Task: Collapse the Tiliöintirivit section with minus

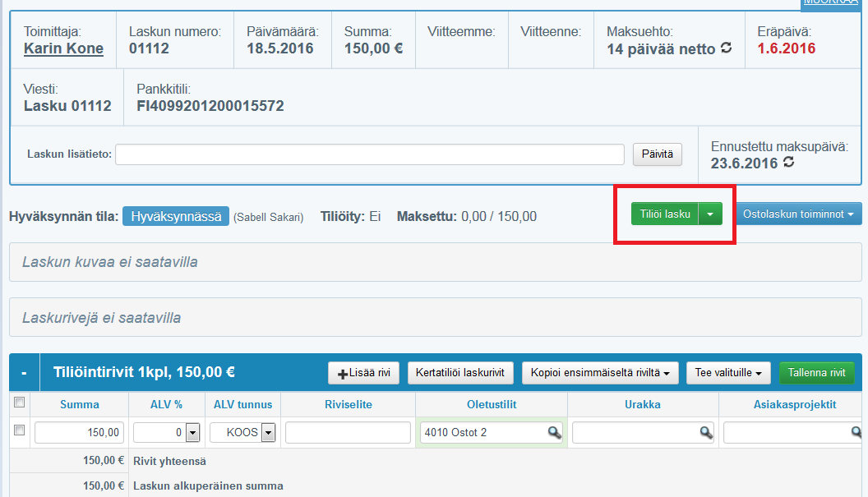Action: point(25,372)
